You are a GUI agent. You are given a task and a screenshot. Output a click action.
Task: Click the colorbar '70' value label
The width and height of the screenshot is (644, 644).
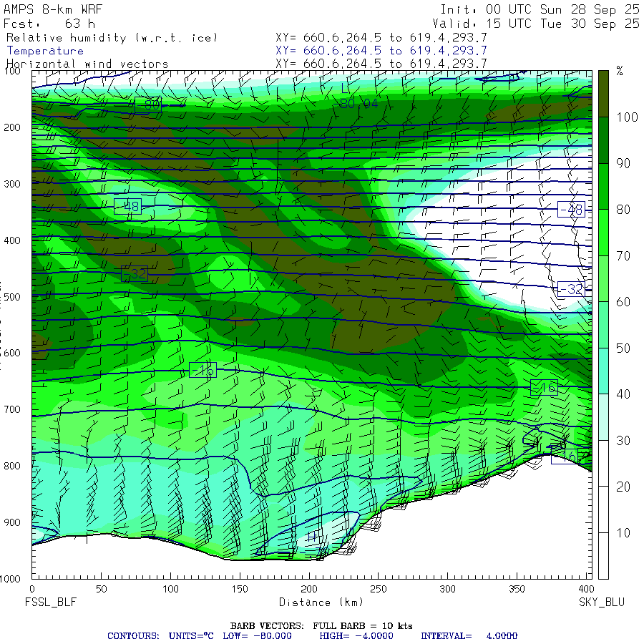click(623, 256)
